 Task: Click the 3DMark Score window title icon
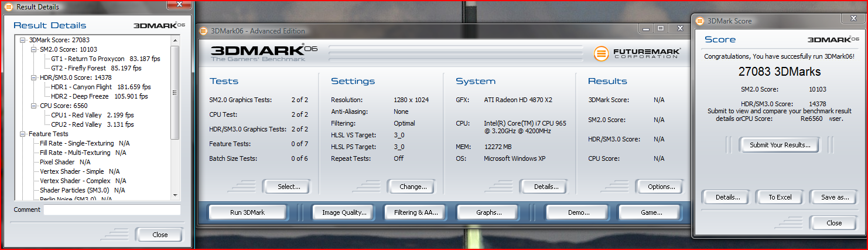pyautogui.click(x=699, y=21)
